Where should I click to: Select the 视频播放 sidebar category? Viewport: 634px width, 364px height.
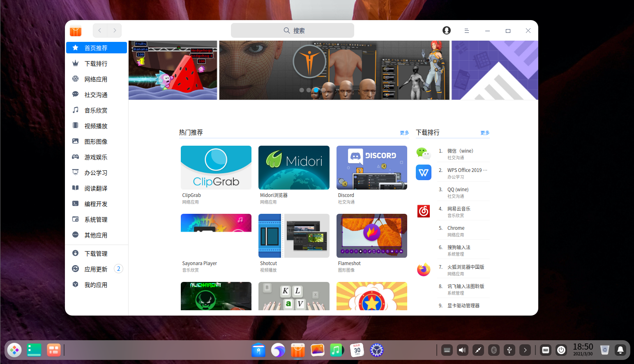point(97,126)
